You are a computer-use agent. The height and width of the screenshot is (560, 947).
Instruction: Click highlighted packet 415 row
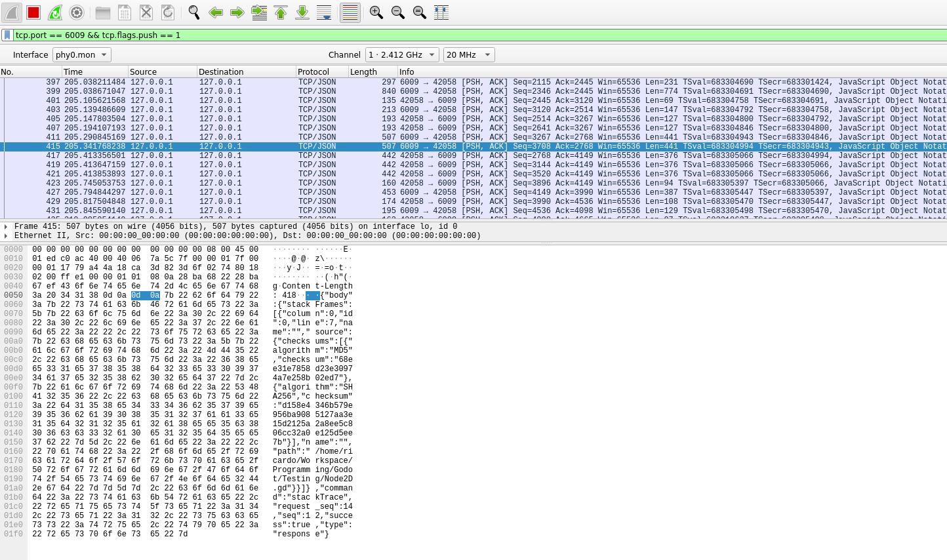point(473,147)
